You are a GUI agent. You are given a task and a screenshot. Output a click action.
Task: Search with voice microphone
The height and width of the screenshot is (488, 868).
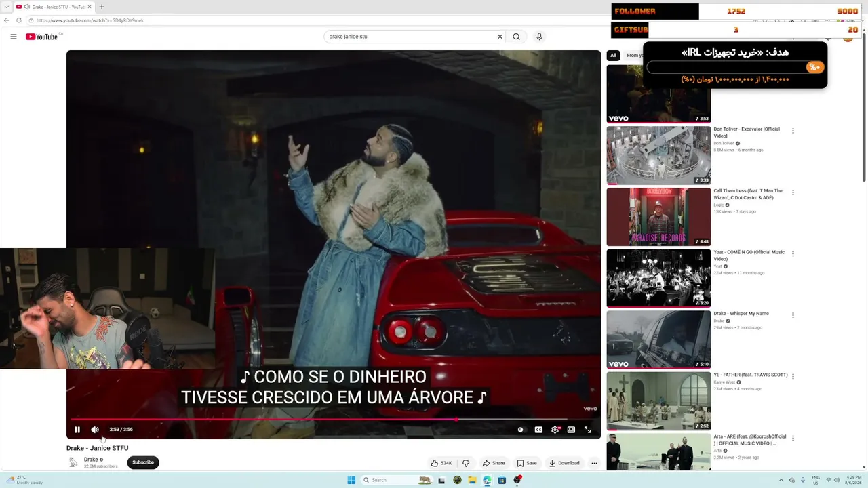[539, 37]
